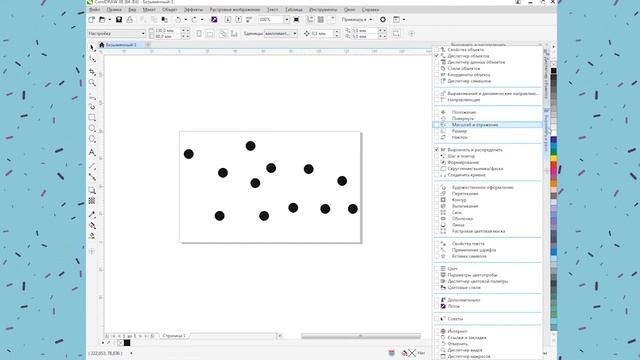This screenshot has width=640, height=360.
Task: Open the Вид menu
Action: tap(132, 9)
